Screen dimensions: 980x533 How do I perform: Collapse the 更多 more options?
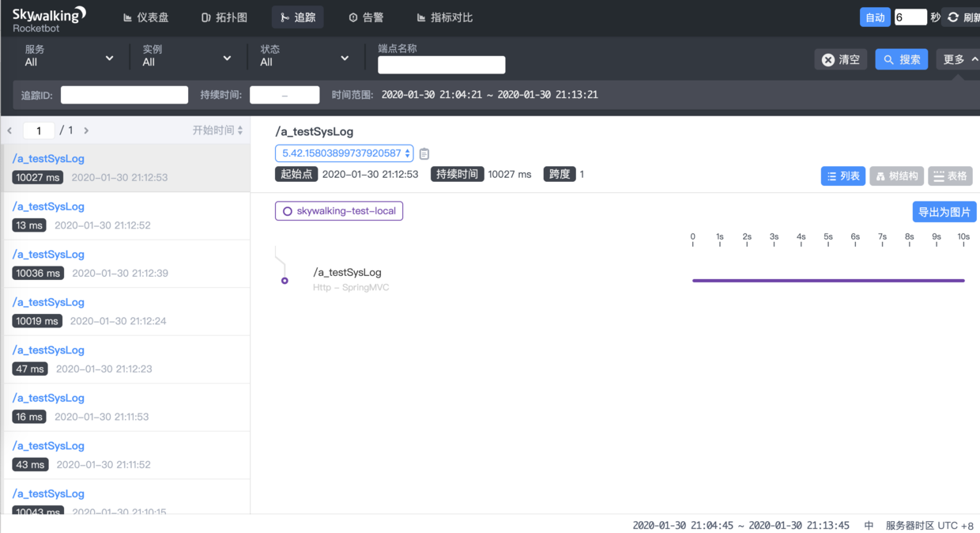(958, 59)
